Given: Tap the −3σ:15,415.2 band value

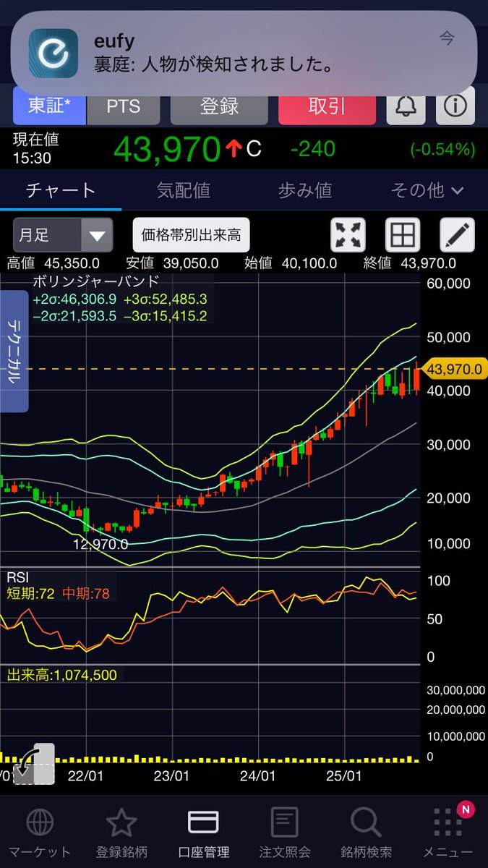Looking at the screenshot, I should point(165,316).
